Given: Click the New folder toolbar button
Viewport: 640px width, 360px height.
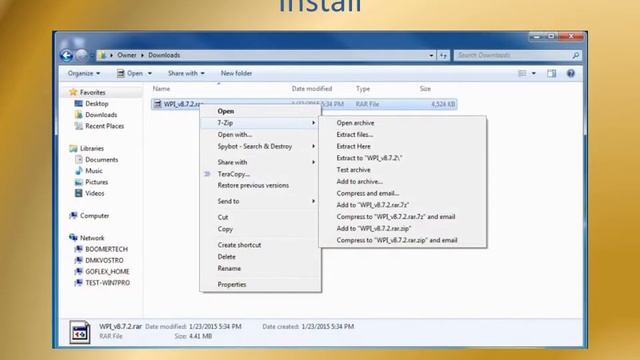Looking at the screenshot, I should click(x=236, y=73).
